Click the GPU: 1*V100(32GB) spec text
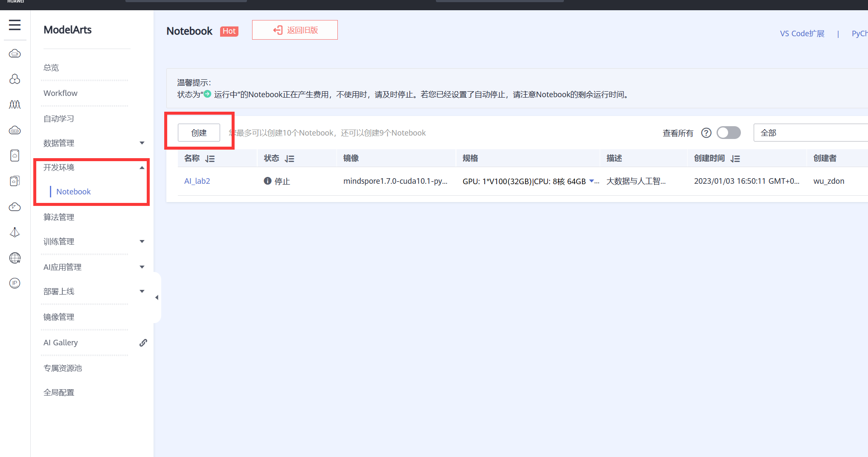This screenshot has height=457, width=868. pos(524,182)
